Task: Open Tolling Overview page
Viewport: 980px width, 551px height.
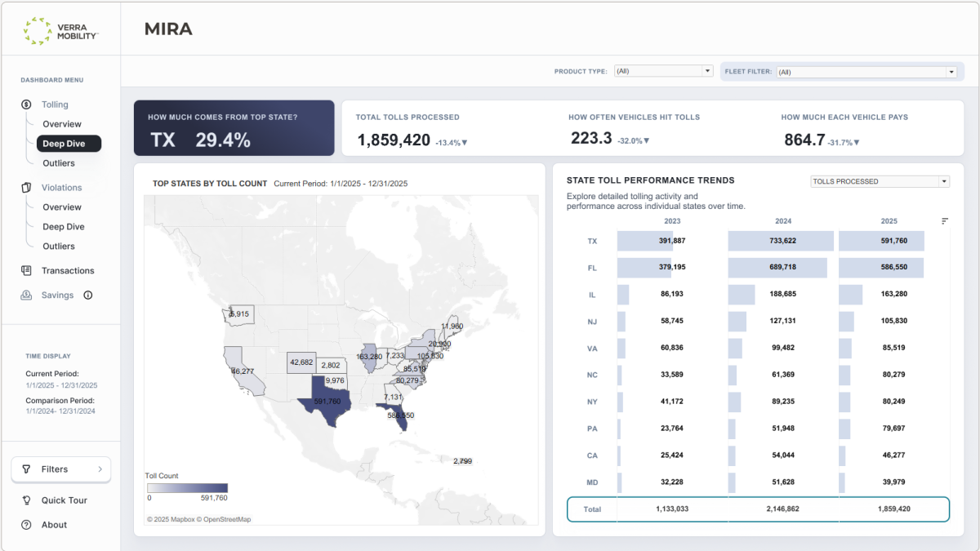Action: 62,124
